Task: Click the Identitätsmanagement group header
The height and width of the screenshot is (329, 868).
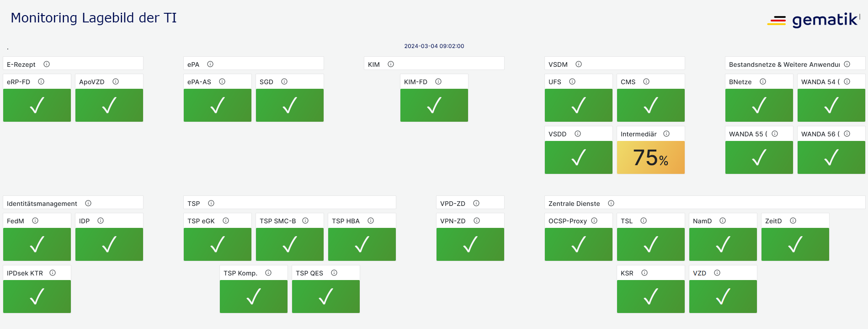Action: (42, 204)
